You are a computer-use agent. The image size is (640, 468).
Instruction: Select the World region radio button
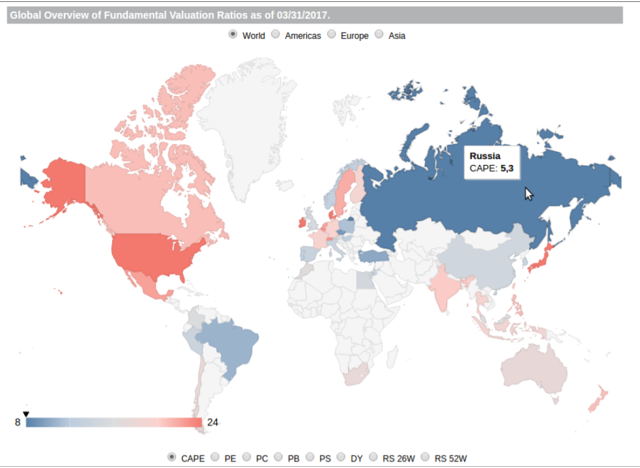click(x=233, y=34)
